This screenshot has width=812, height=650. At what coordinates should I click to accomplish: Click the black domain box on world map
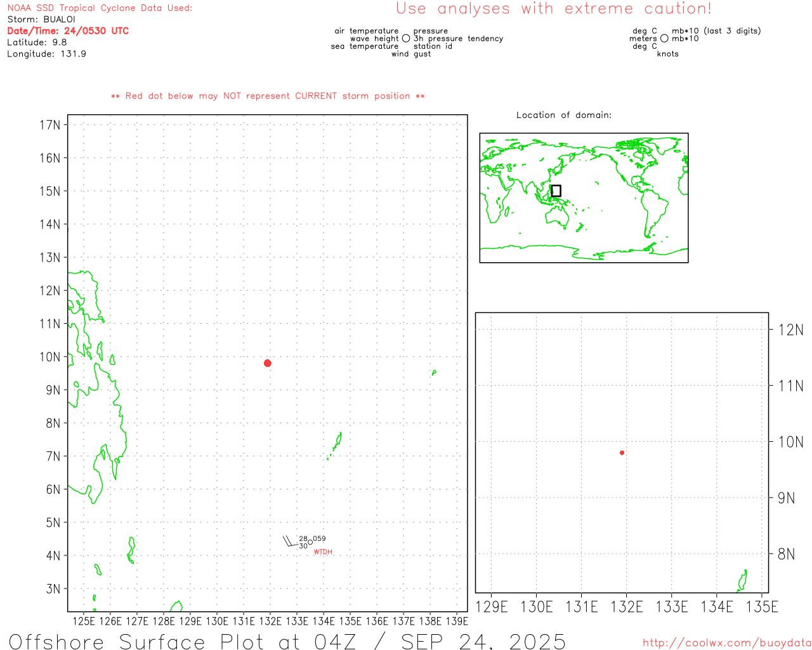[556, 190]
